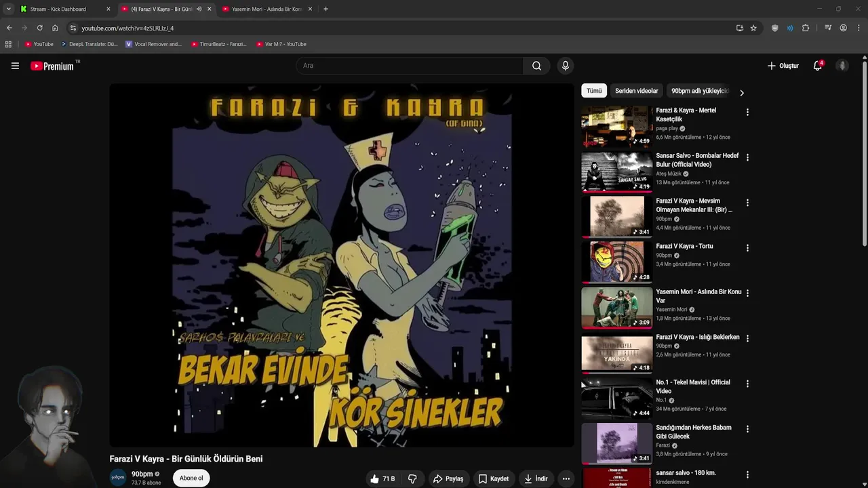This screenshot has height=488, width=868.
Task: Click the page vertical scrollbar
Action: point(865,152)
